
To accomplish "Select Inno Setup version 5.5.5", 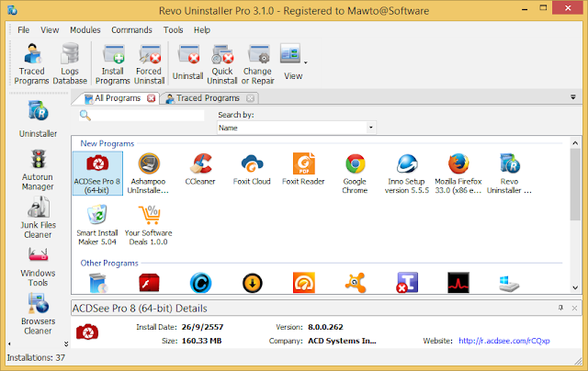I will [x=407, y=174].
